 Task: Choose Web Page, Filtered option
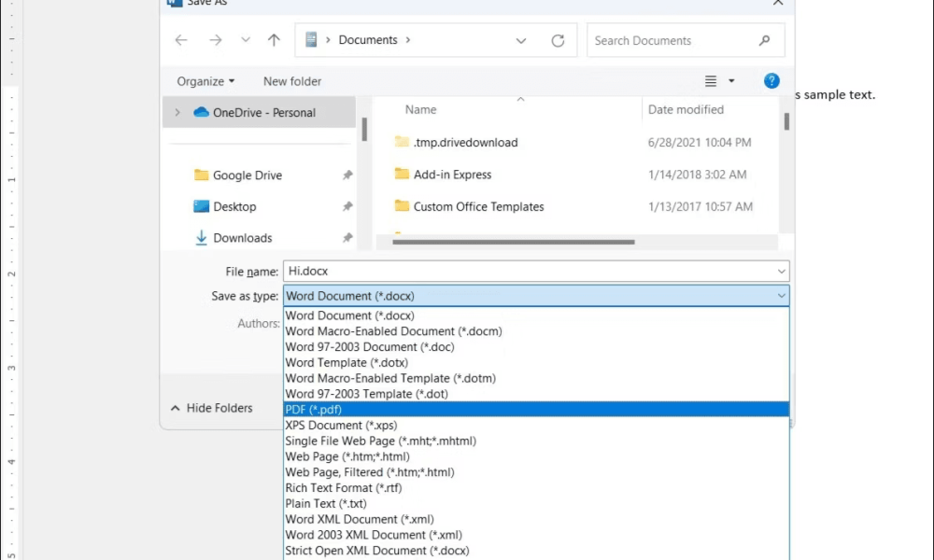tap(536, 472)
